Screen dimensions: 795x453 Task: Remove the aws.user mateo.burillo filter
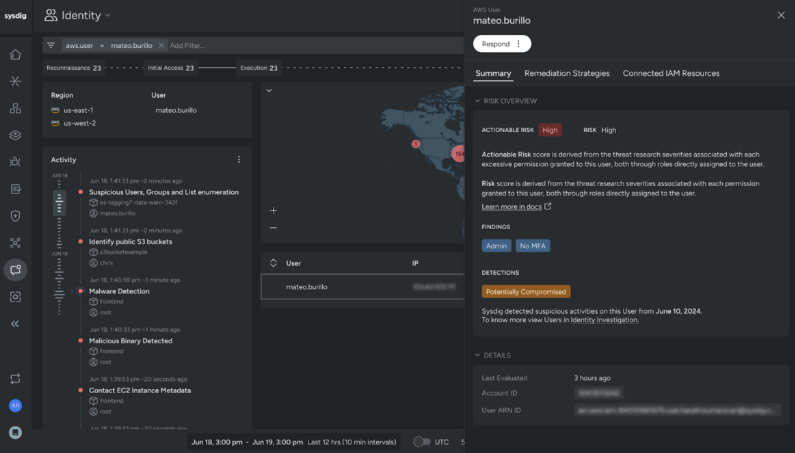(x=161, y=45)
